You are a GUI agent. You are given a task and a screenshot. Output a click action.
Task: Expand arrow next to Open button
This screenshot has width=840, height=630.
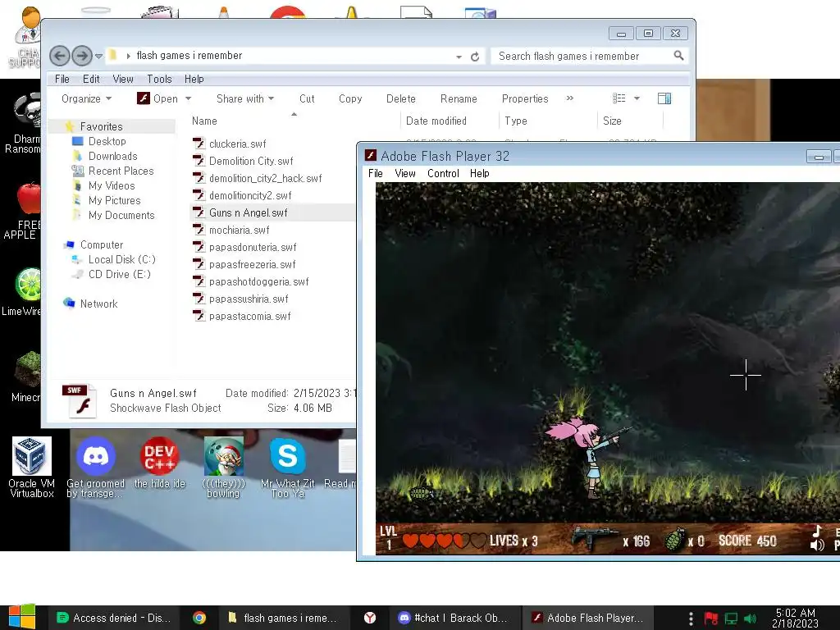(x=188, y=98)
